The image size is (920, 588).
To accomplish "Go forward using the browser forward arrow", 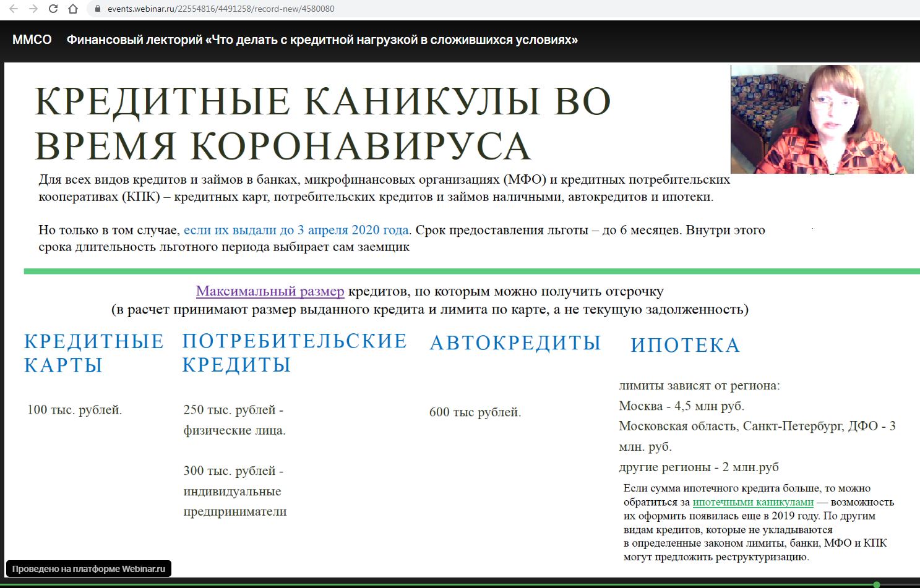I will 33,9.
